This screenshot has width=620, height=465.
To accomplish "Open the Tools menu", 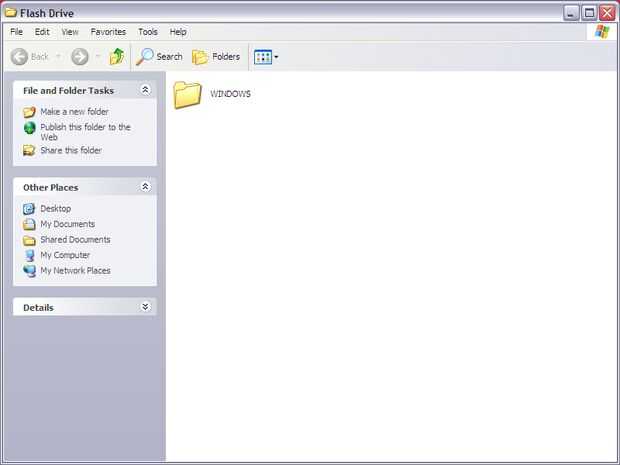I will (x=148, y=32).
